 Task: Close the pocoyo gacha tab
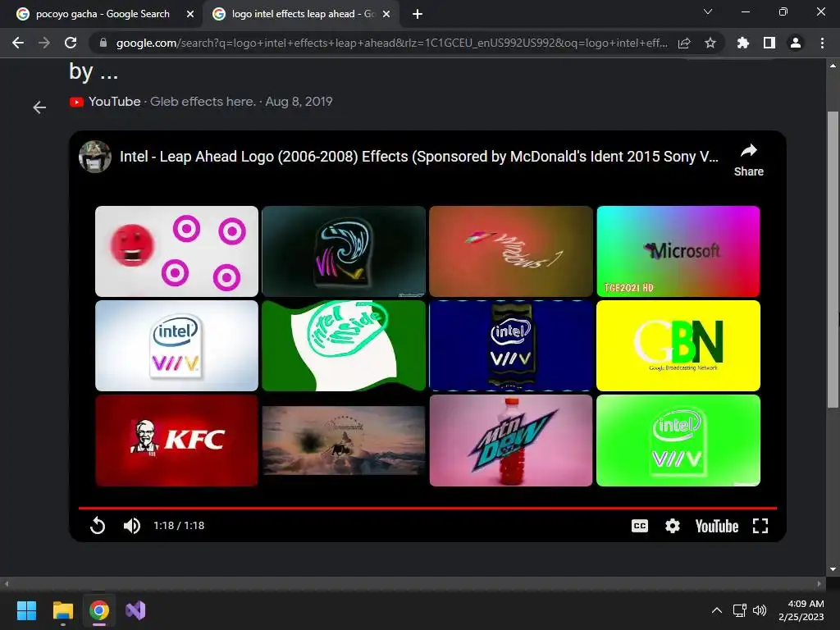coord(190,15)
